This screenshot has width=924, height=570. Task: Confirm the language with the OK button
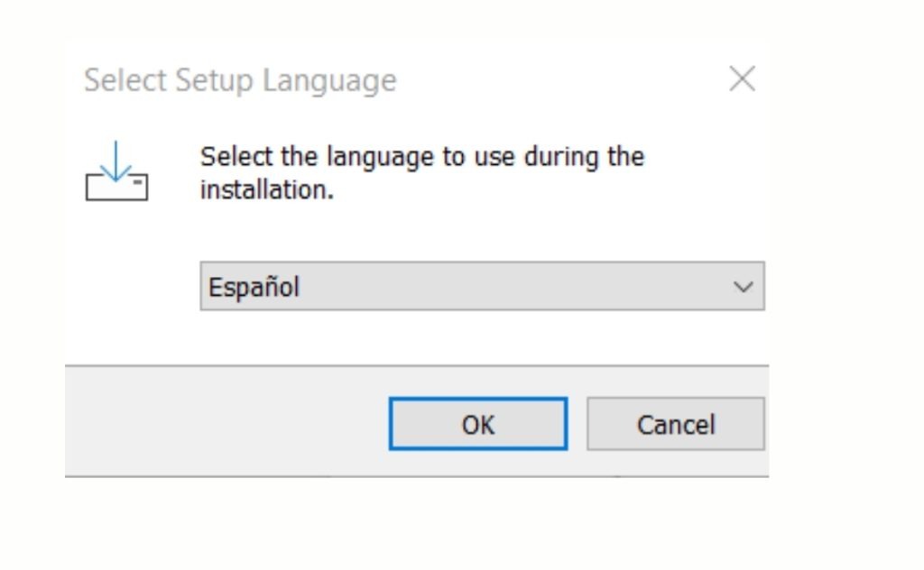pyautogui.click(x=477, y=424)
